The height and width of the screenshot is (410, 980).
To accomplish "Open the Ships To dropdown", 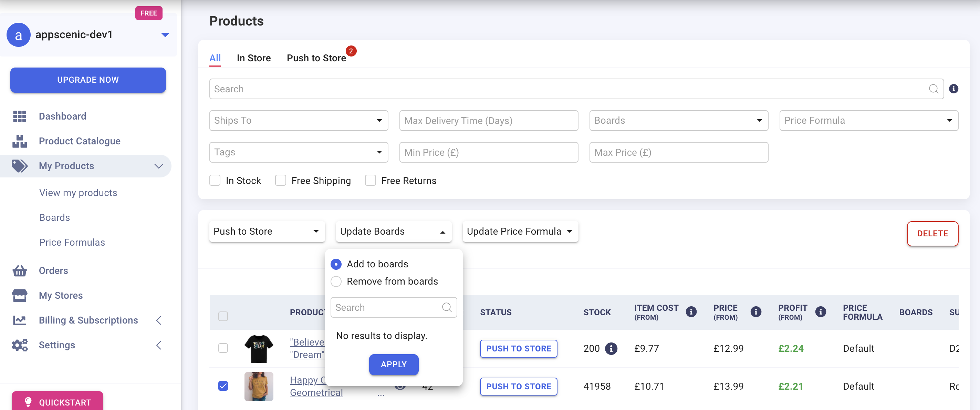I will tap(298, 121).
